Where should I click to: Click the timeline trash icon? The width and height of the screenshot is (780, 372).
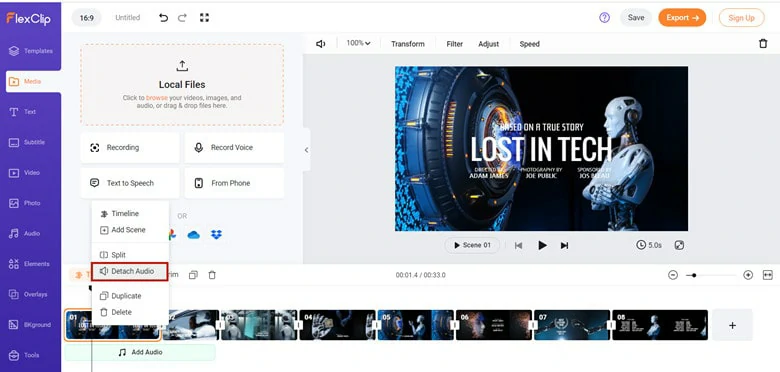(x=212, y=275)
